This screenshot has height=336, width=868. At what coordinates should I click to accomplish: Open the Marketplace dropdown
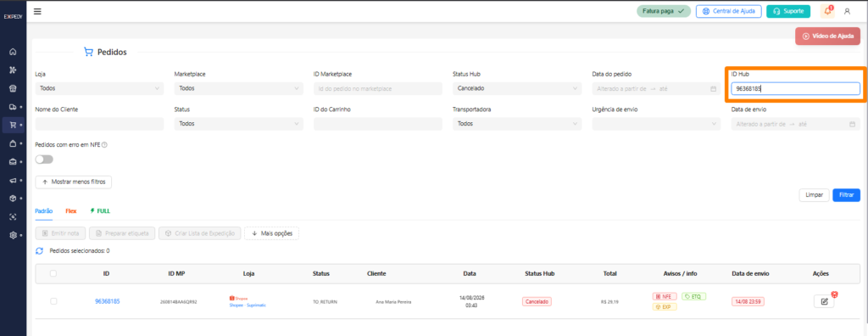238,89
